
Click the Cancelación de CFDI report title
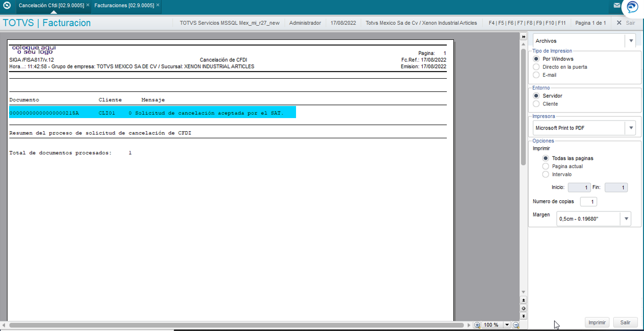tap(223, 60)
